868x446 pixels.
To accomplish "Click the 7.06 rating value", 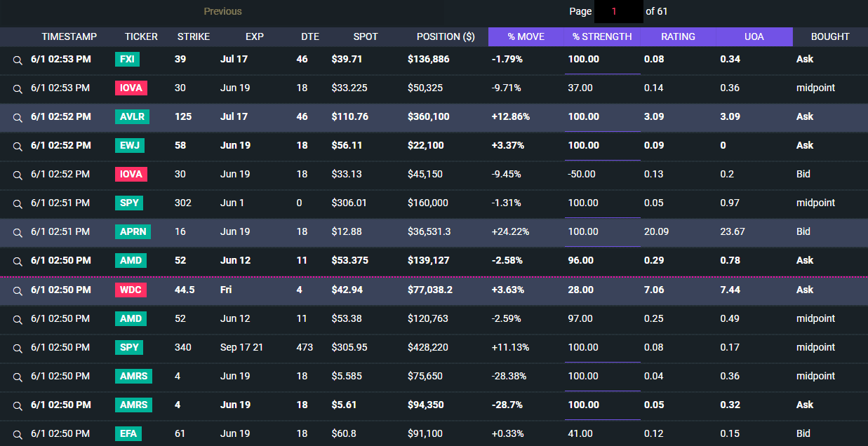I will click(x=654, y=290).
